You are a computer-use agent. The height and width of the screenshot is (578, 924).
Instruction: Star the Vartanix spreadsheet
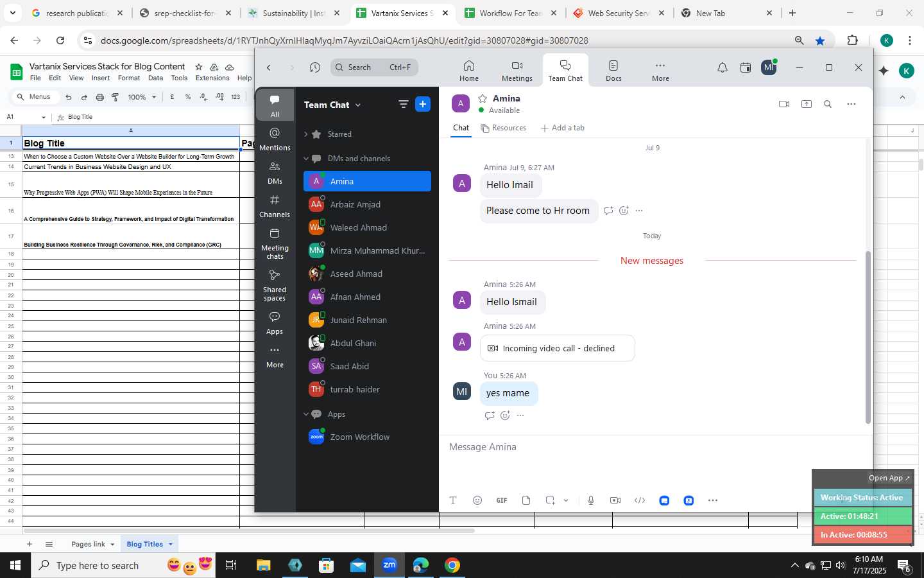pos(199,67)
